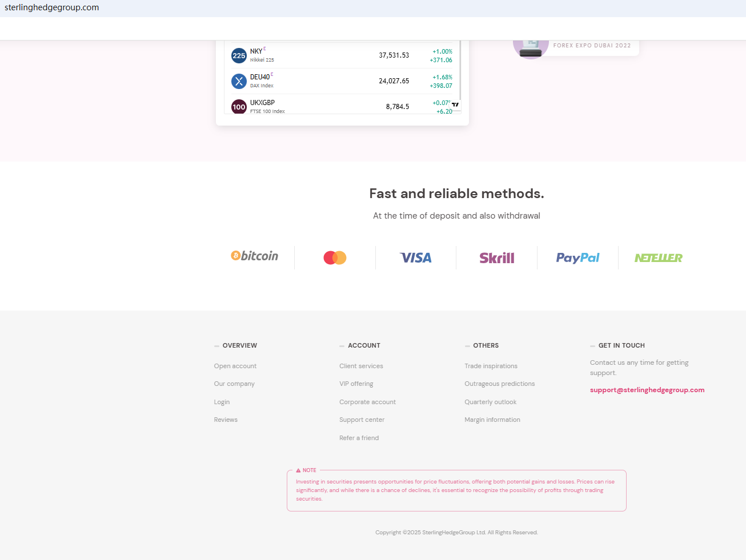Open the Reviews footer link
This screenshot has width=746, height=560.
(x=226, y=420)
